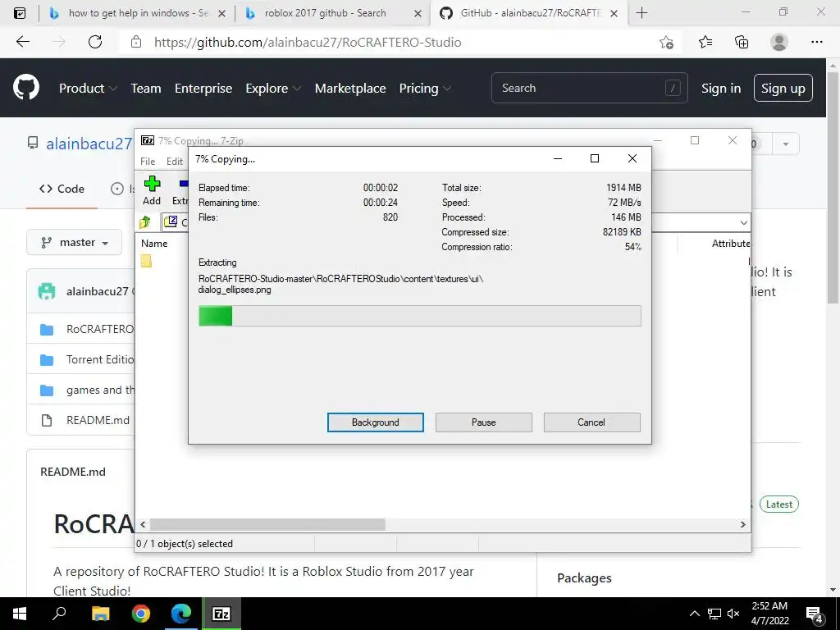Open the tab actions menu icon in Edge
Viewport: 840px width, 630px height.
(20, 13)
